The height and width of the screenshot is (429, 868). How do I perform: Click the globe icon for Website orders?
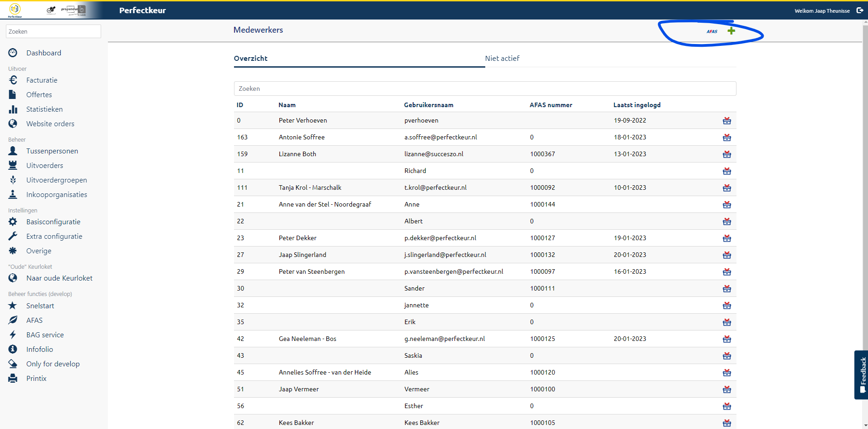click(13, 123)
